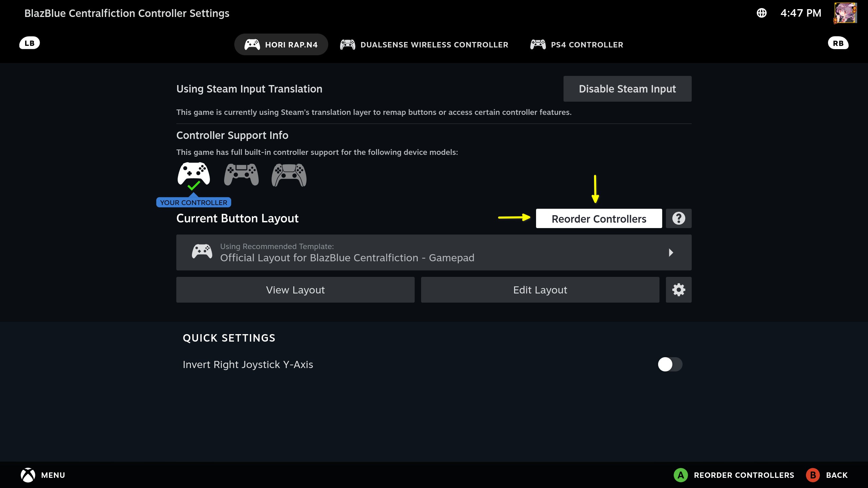Switch to DualSense Wireless Controller tab
The height and width of the screenshot is (488, 868).
coord(424,44)
